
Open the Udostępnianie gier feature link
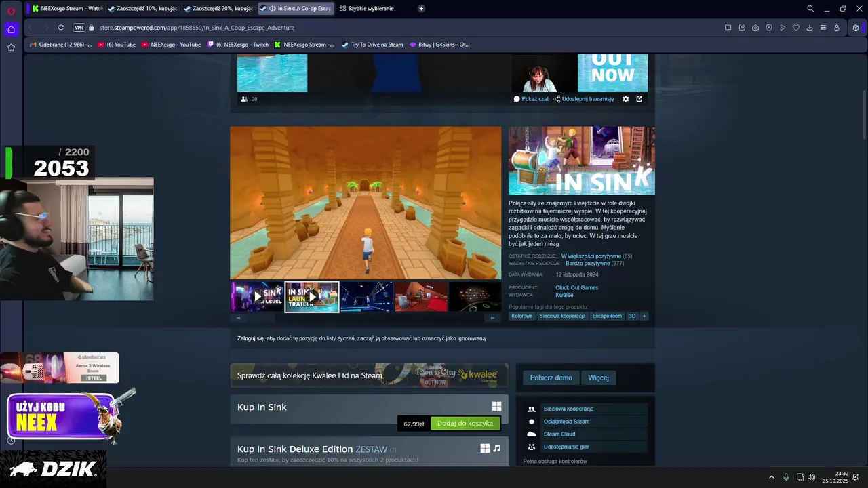tap(566, 447)
